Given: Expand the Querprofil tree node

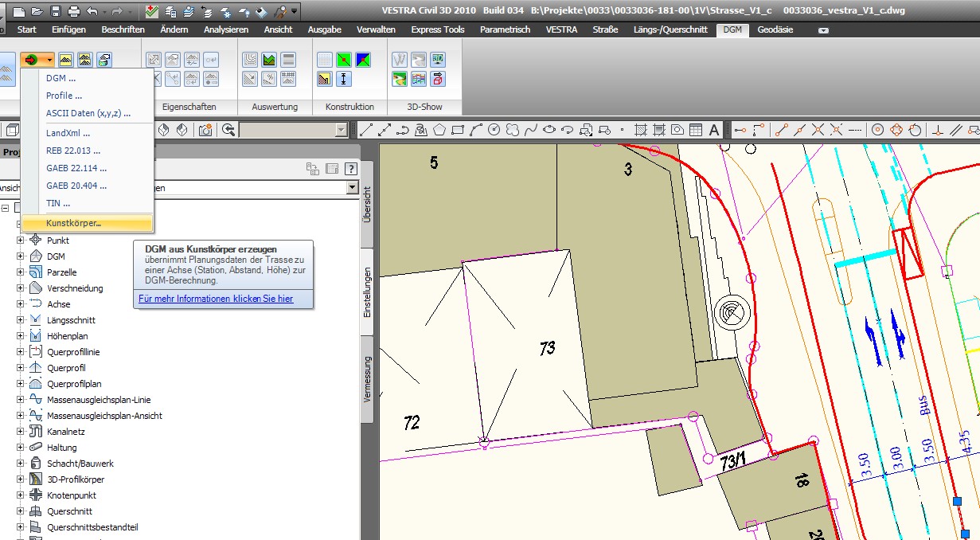Looking at the screenshot, I should [x=21, y=368].
